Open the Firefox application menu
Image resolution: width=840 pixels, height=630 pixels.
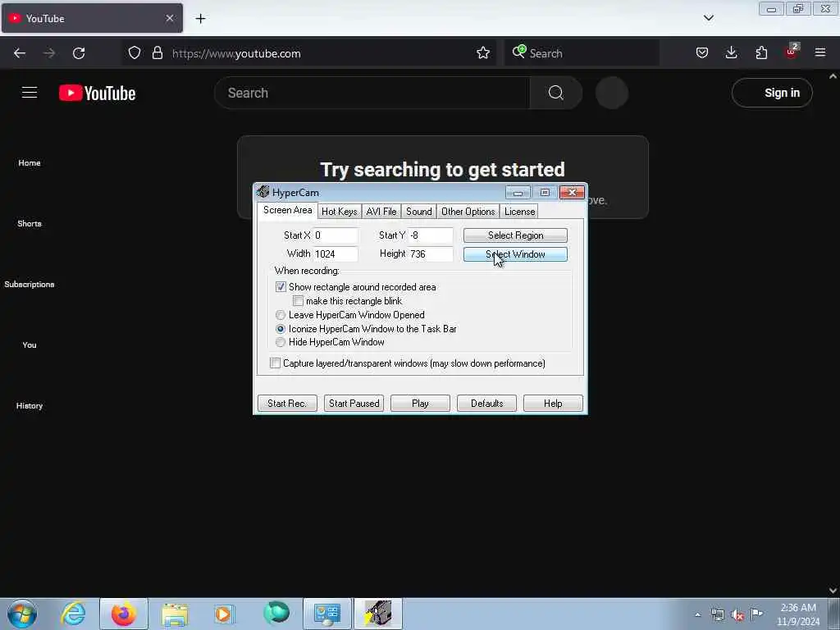pyautogui.click(x=820, y=53)
